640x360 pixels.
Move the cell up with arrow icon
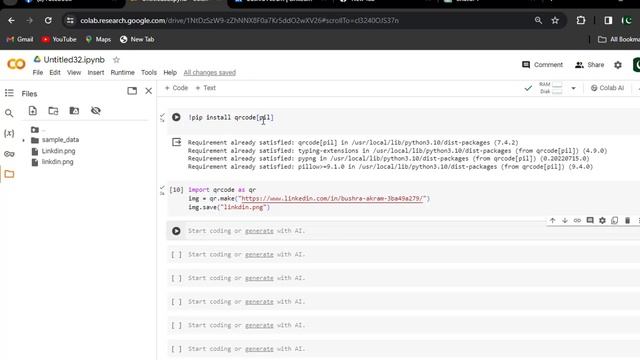coord(552,220)
